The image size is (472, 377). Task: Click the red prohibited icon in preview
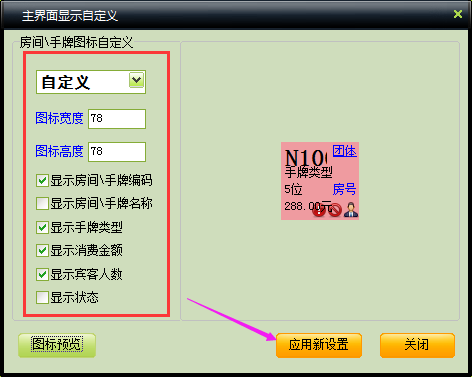[x=335, y=210]
